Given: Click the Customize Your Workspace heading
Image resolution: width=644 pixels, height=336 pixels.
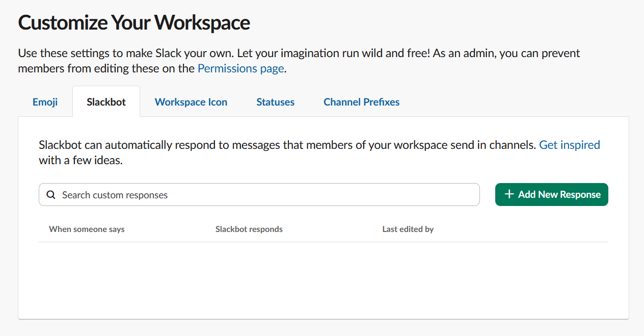Looking at the screenshot, I should (x=134, y=23).
